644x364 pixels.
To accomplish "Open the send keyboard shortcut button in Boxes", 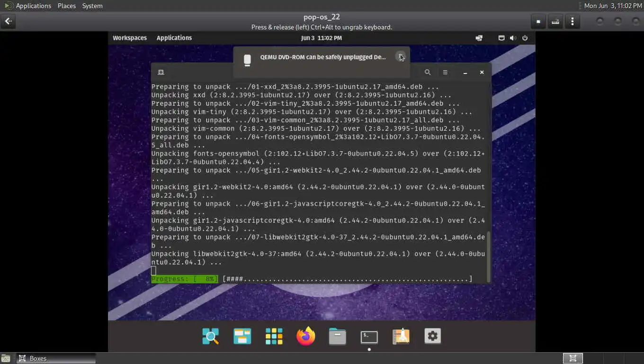I will click(555, 21).
